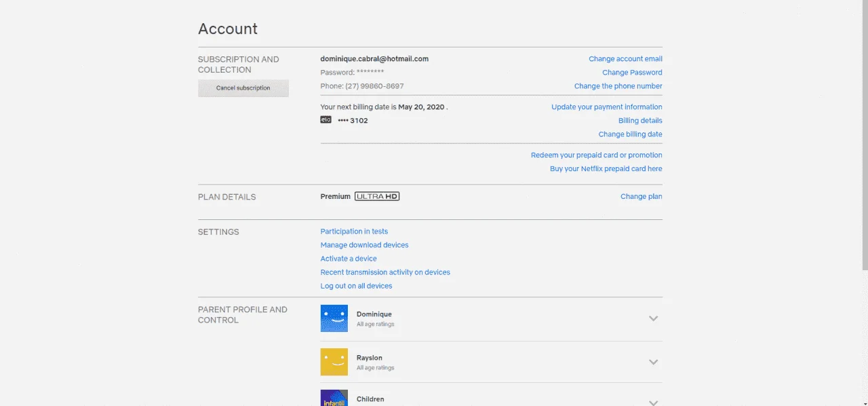The image size is (868, 406).
Task: Open the Change Password link
Action: pos(632,73)
